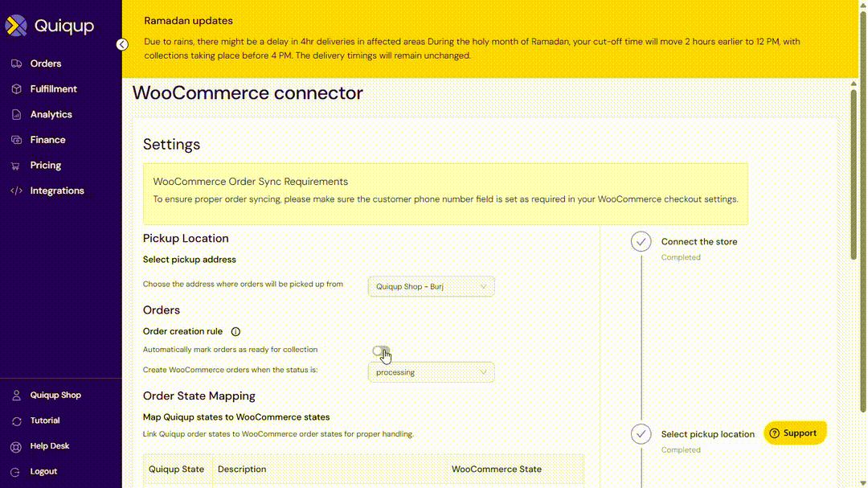Image resolution: width=868 pixels, height=488 pixels.
Task: Click the Pricing cart icon
Action: (15, 166)
